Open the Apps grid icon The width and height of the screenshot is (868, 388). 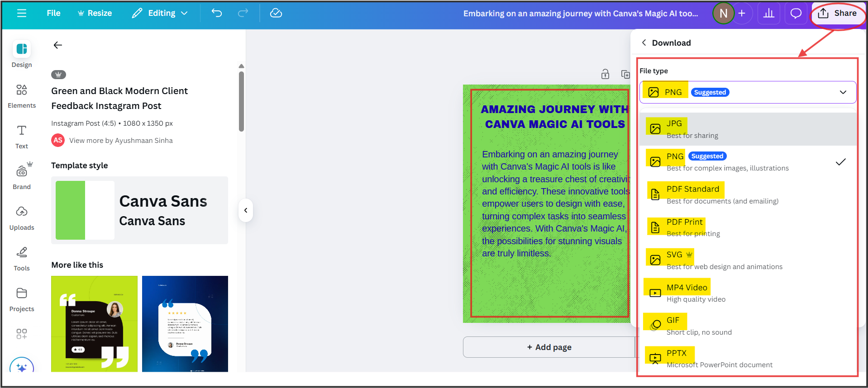(x=22, y=334)
